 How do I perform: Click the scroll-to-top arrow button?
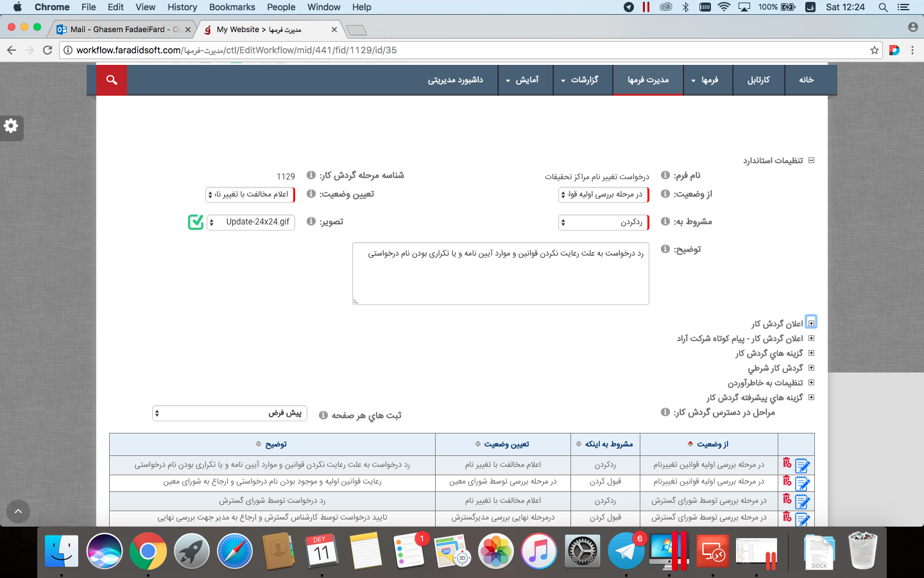tap(18, 511)
